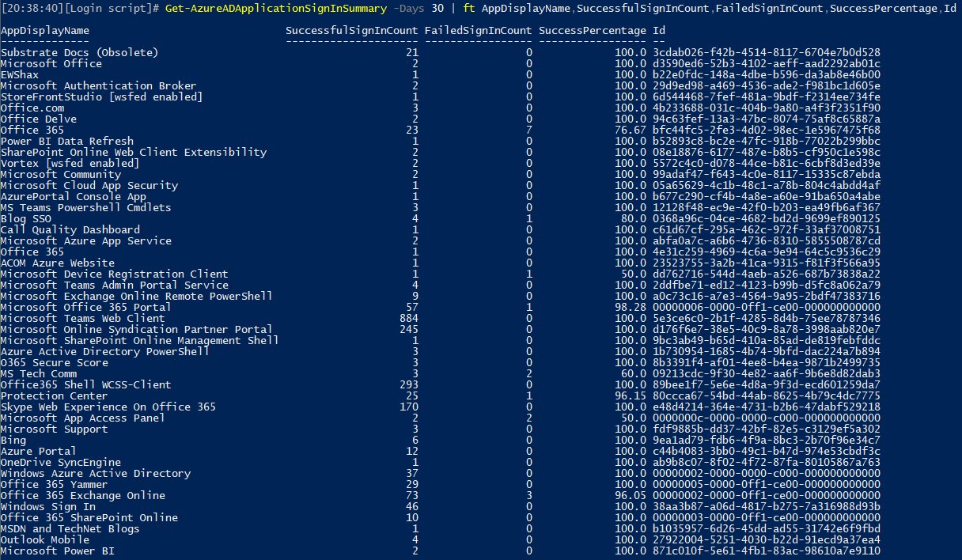Select the 98.28 success percentage value
Screen dimensions: 962x560
coord(631,307)
